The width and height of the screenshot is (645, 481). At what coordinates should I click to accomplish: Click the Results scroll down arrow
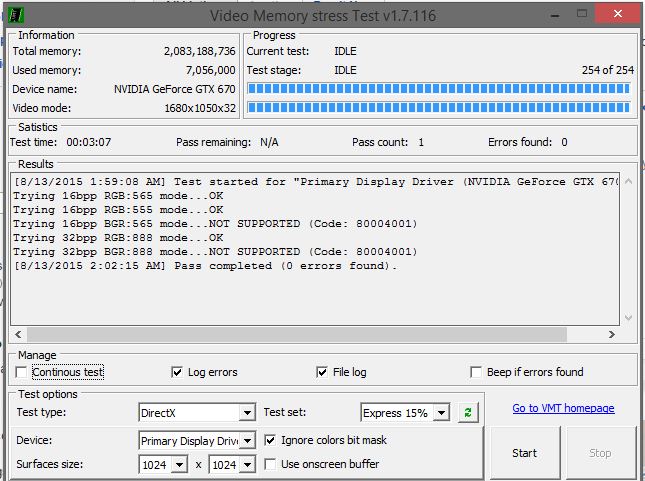pos(628,317)
